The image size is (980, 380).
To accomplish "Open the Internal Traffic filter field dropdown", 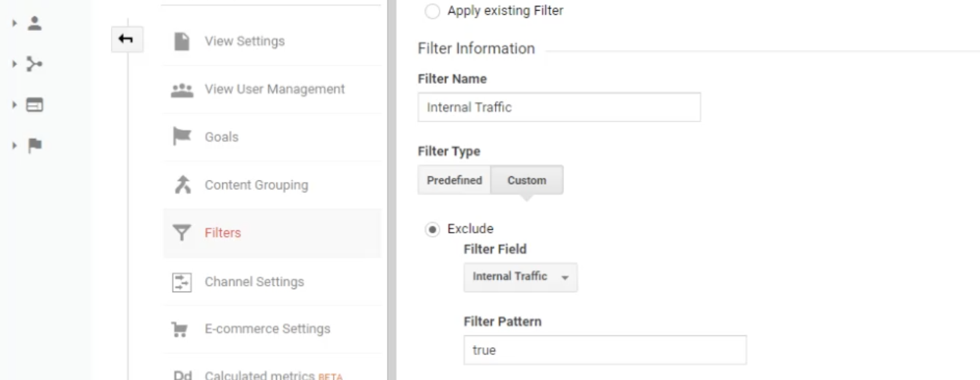I will click(x=520, y=277).
